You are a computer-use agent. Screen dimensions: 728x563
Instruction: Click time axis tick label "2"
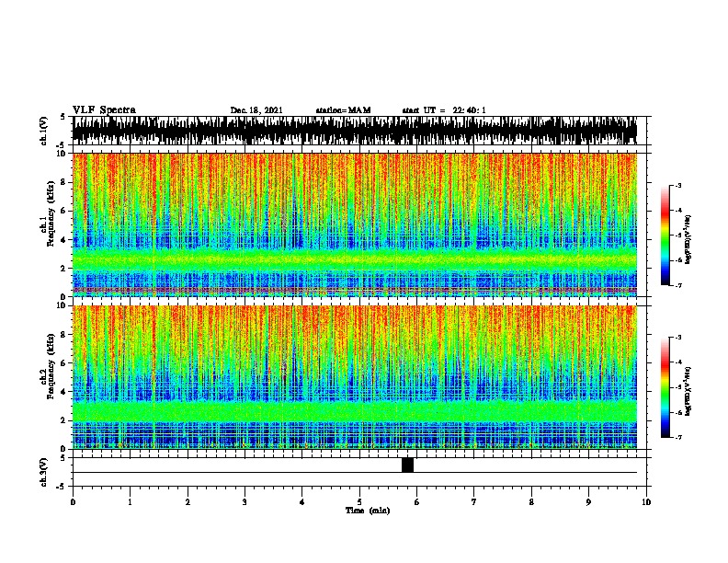click(188, 502)
